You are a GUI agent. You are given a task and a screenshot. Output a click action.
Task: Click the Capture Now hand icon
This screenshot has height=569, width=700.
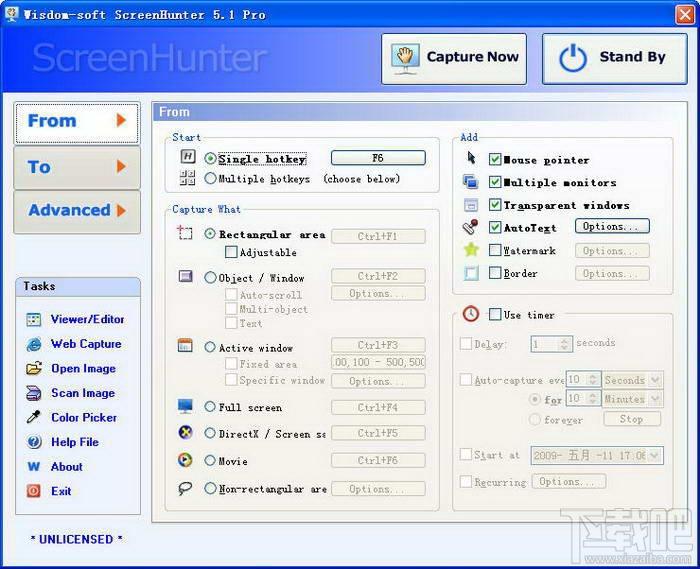[x=405, y=58]
